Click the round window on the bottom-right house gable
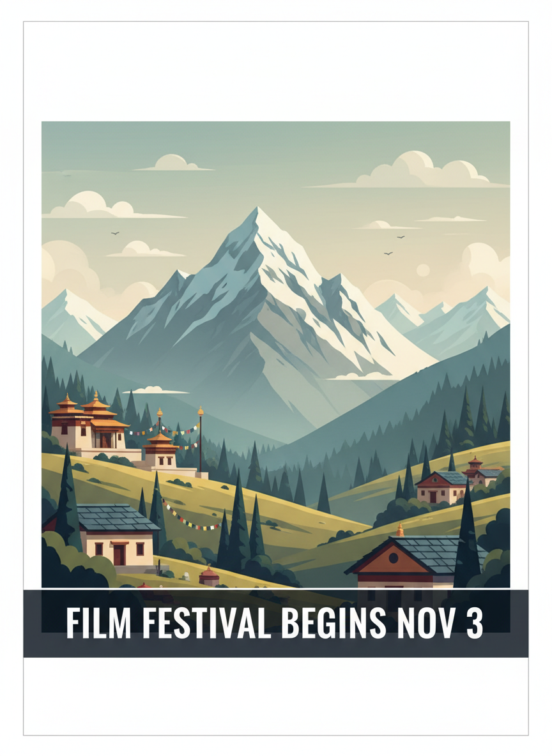 point(394,558)
